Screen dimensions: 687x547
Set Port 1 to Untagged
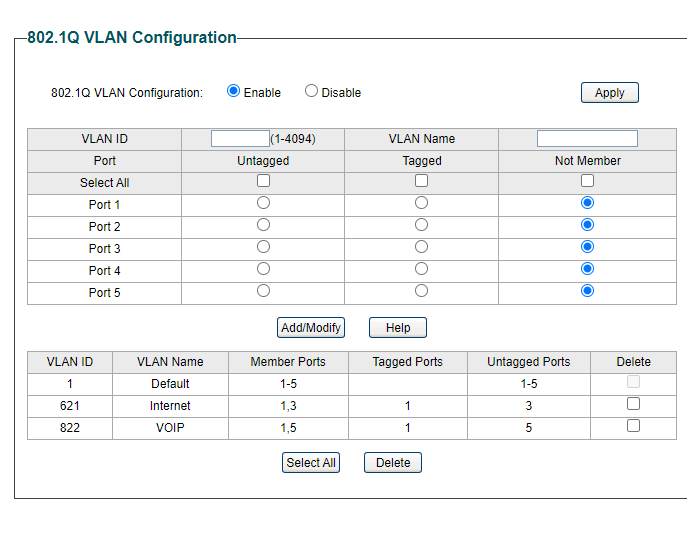264,203
